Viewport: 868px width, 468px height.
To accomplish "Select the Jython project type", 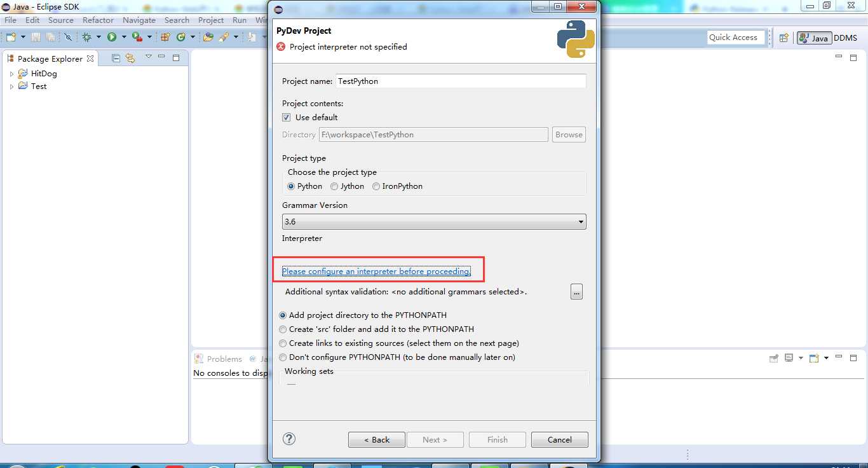I will pyautogui.click(x=334, y=186).
